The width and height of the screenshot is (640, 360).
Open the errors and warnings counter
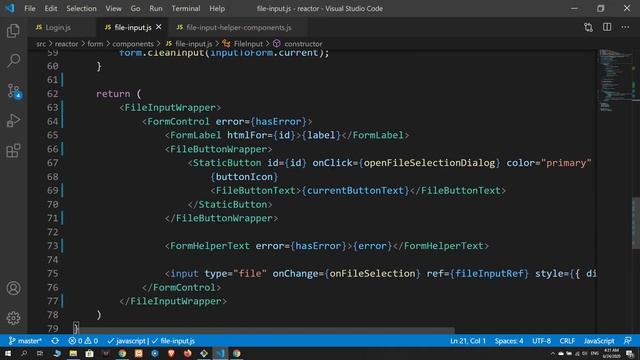pyautogui.click(x=83, y=341)
